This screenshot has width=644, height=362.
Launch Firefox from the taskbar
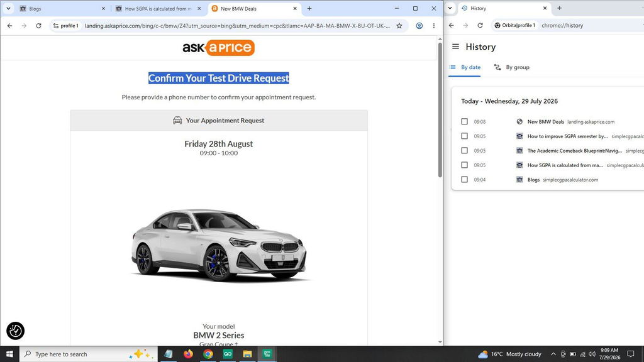pyautogui.click(x=188, y=354)
